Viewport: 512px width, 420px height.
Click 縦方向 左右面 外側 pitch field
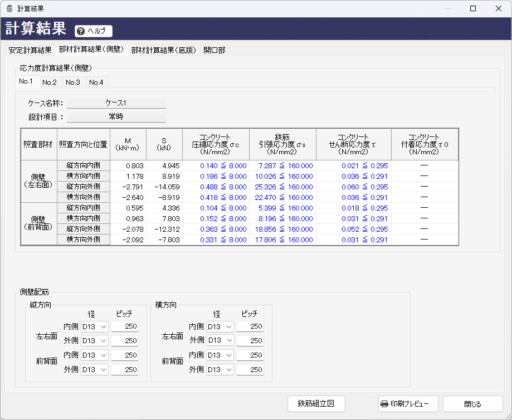coord(125,341)
